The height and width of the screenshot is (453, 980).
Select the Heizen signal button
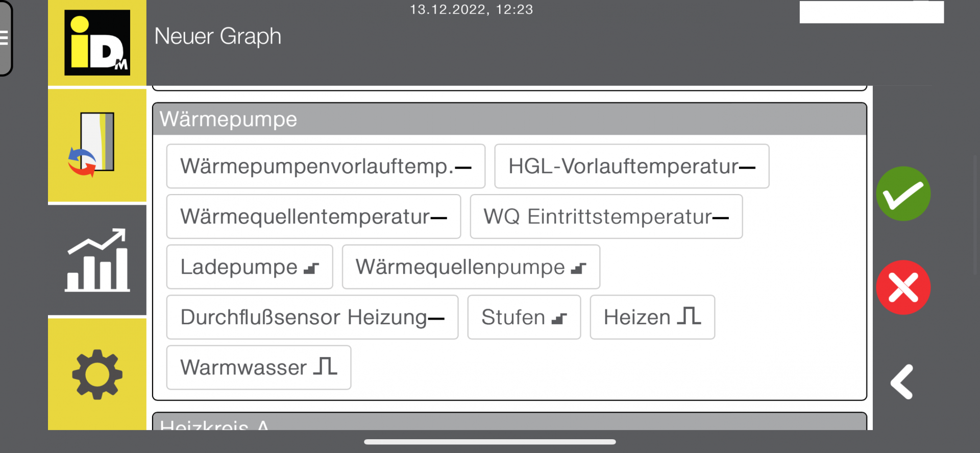pyautogui.click(x=652, y=317)
